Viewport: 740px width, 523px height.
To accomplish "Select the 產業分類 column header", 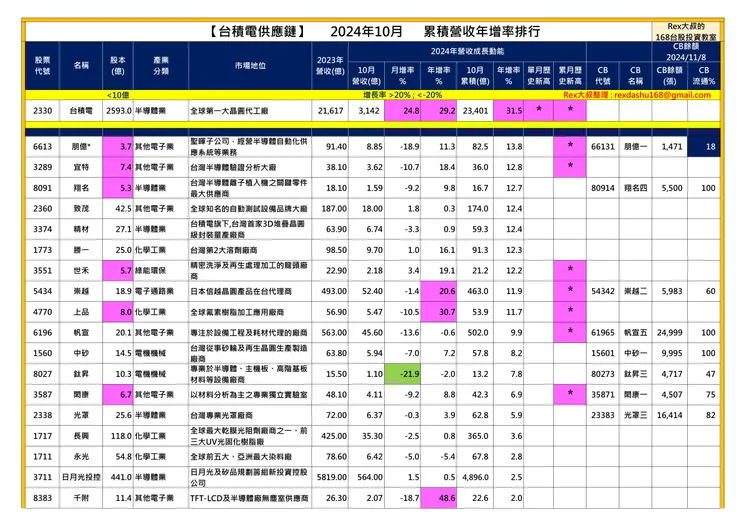I will click(x=161, y=66).
